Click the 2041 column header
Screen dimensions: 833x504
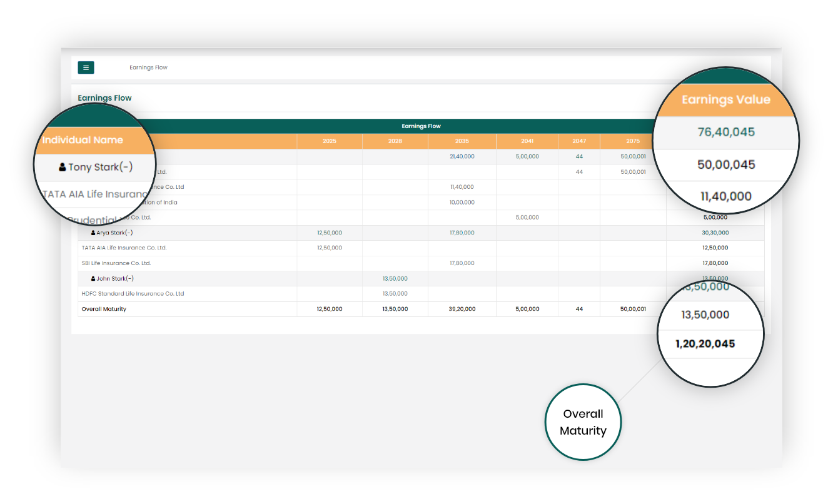(527, 141)
